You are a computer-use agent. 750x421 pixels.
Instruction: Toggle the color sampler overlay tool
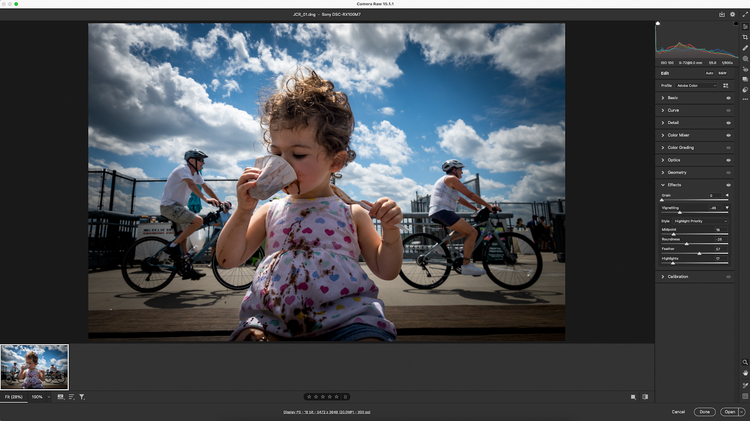[745, 385]
